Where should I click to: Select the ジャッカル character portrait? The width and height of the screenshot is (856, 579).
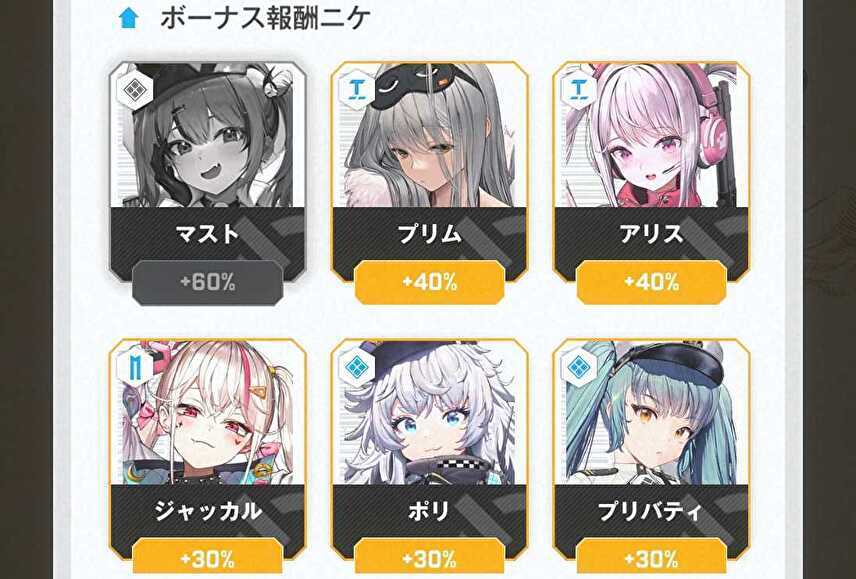207,413
